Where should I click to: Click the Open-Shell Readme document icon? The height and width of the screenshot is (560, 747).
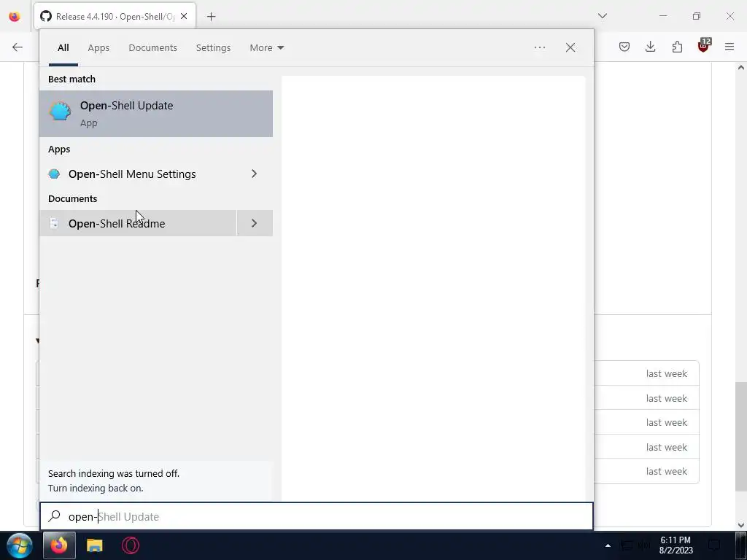[x=54, y=223]
